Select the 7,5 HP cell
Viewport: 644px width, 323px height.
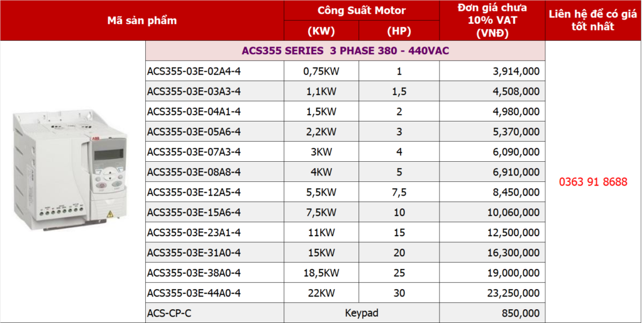tap(399, 192)
